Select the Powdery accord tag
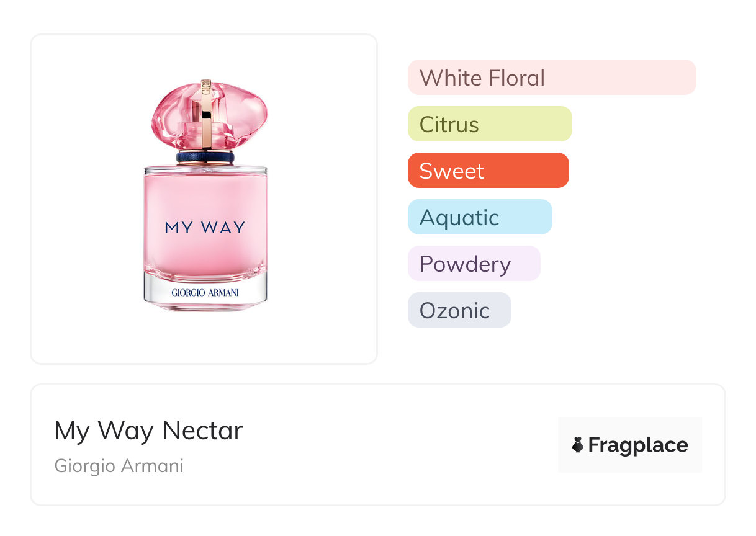The height and width of the screenshot is (536, 756). (x=474, y=264)
